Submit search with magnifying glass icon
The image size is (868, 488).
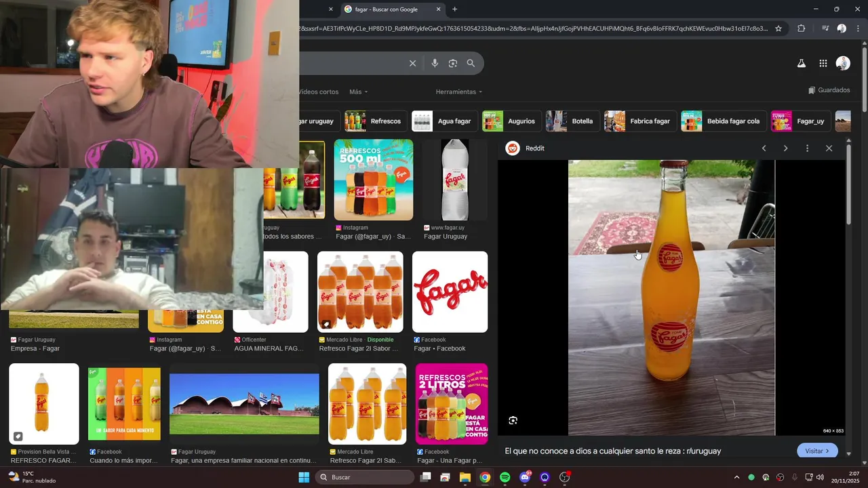pos(471,63)
